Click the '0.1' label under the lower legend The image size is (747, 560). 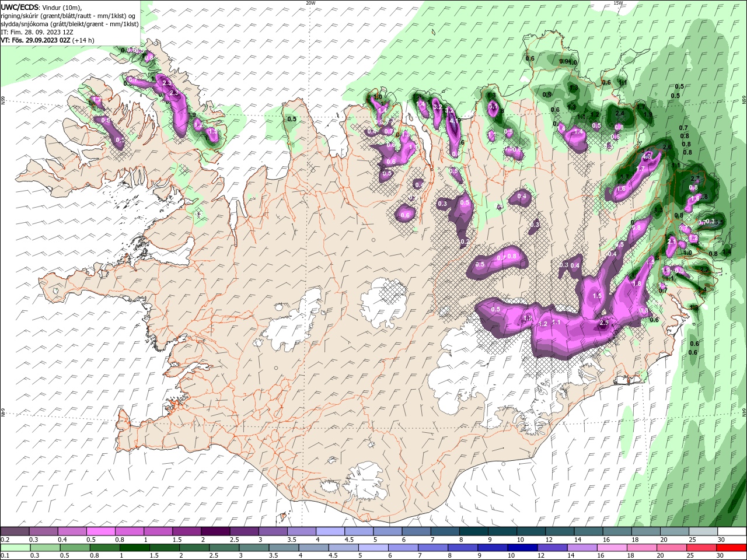coord(5,556)
